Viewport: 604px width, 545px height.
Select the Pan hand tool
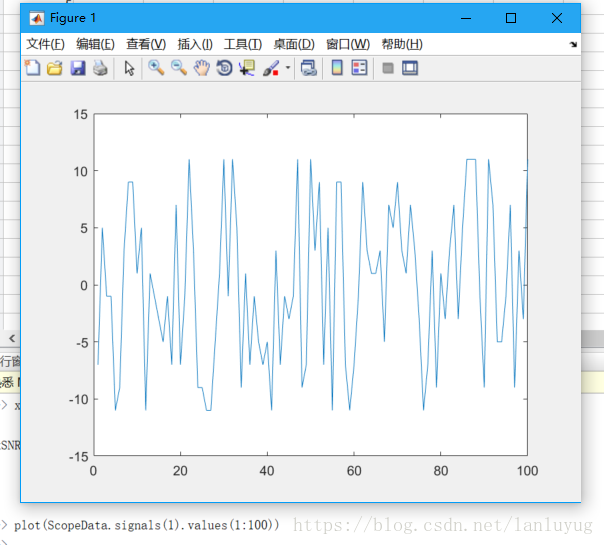(x=201, y=68)
